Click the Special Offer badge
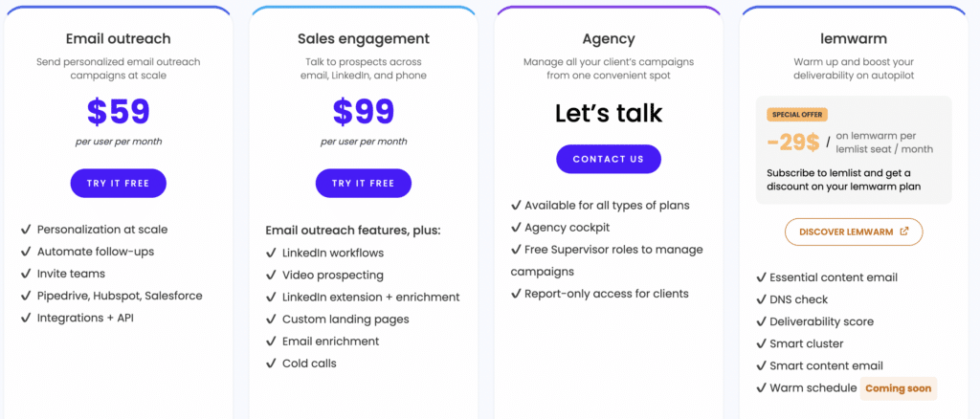Viewport: 980px width, 419px height. pos(797,115)
